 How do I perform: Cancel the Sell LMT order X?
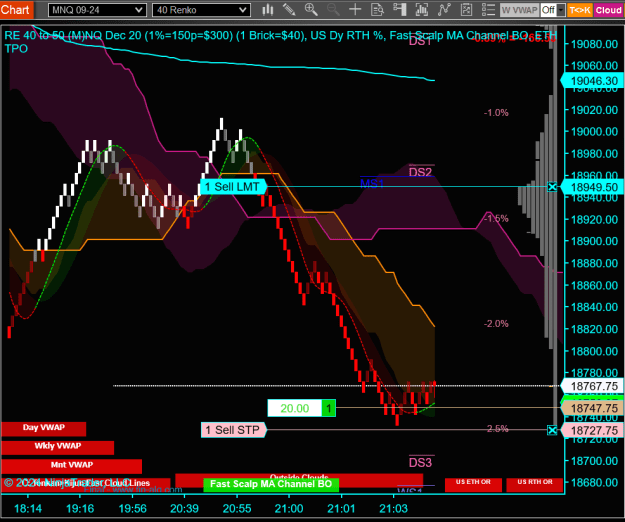pos(552,186)
